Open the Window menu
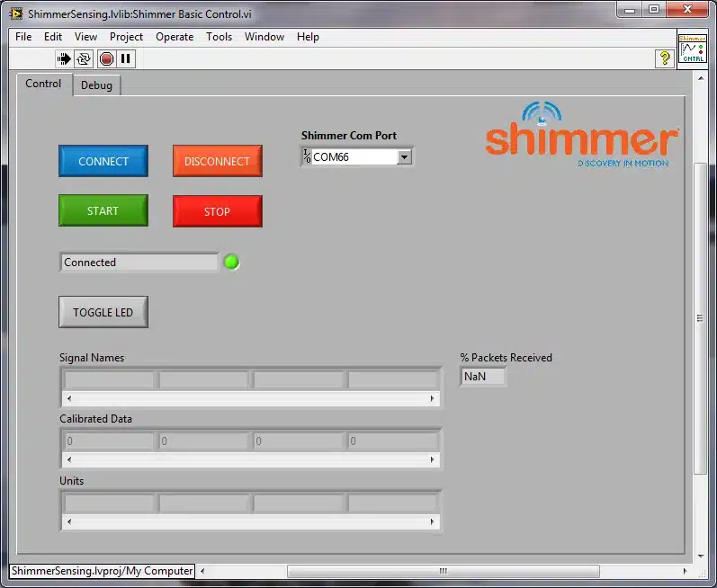This screenshot has width=717, height=588. (264, 37)
